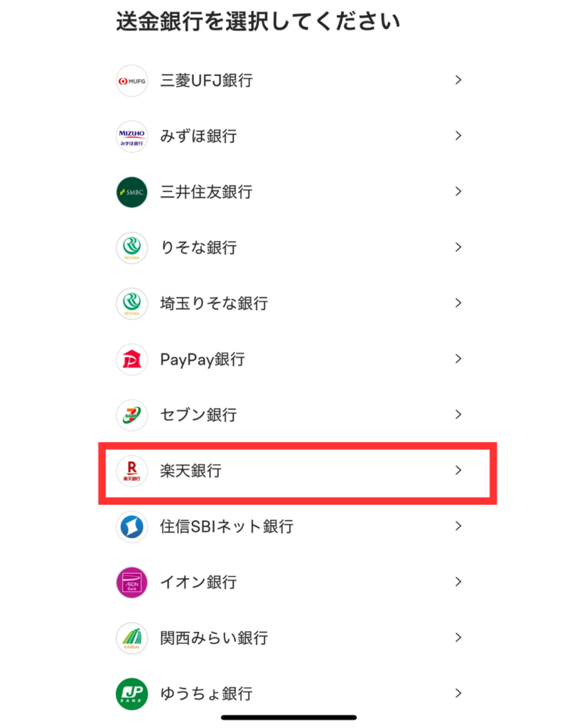582x728 pixels.
Task: Tap the Mizuho bank logo icon
Action: click(x=131, y=136)
